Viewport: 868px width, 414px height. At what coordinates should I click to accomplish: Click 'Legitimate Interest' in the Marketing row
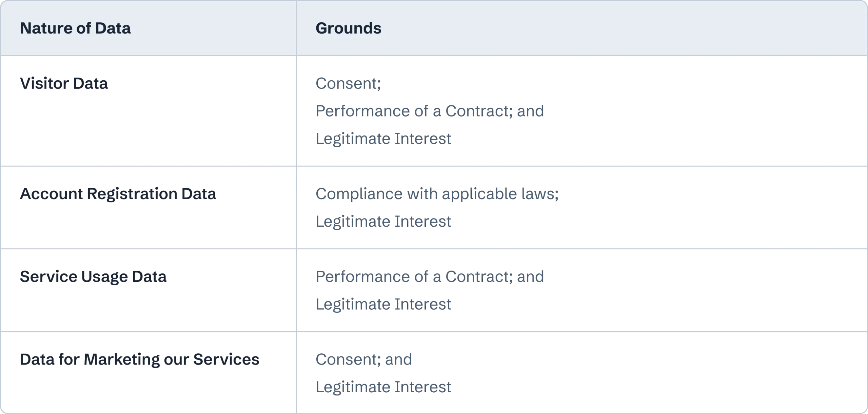click(x=383, y=387)
